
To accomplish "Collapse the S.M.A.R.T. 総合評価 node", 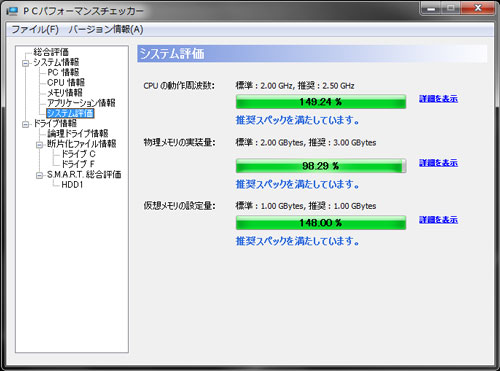I will coord(39,175).
